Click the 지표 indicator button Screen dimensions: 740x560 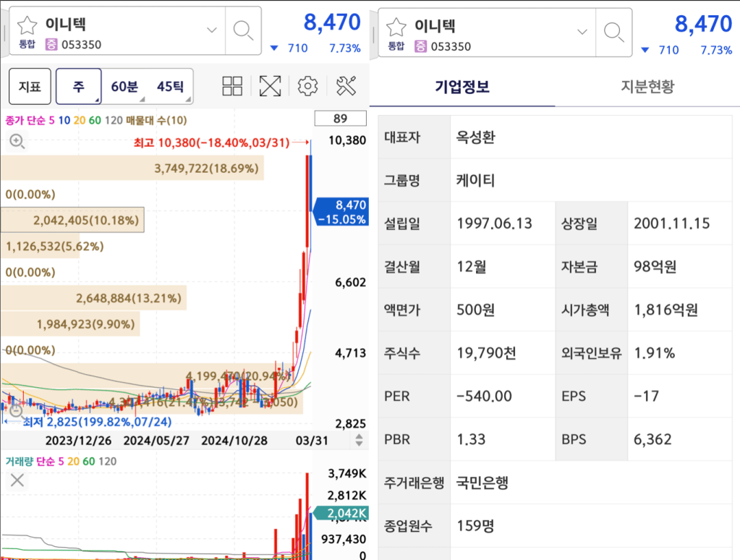[x=30, y=86]
